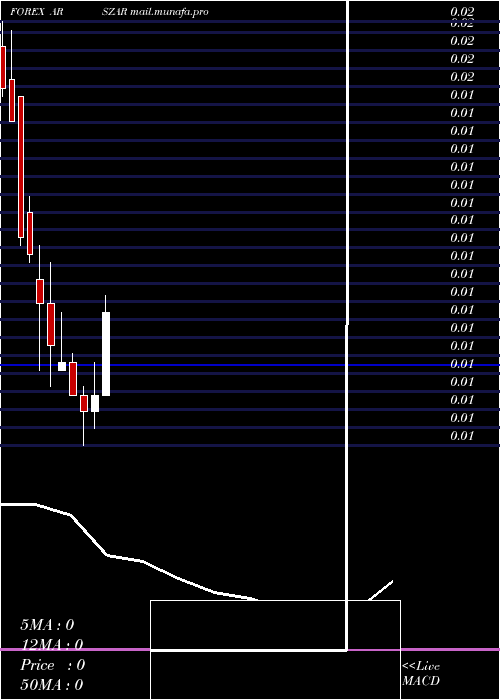Click the "SZAR mail.munafa.pro" label

(x=155, y=12)
